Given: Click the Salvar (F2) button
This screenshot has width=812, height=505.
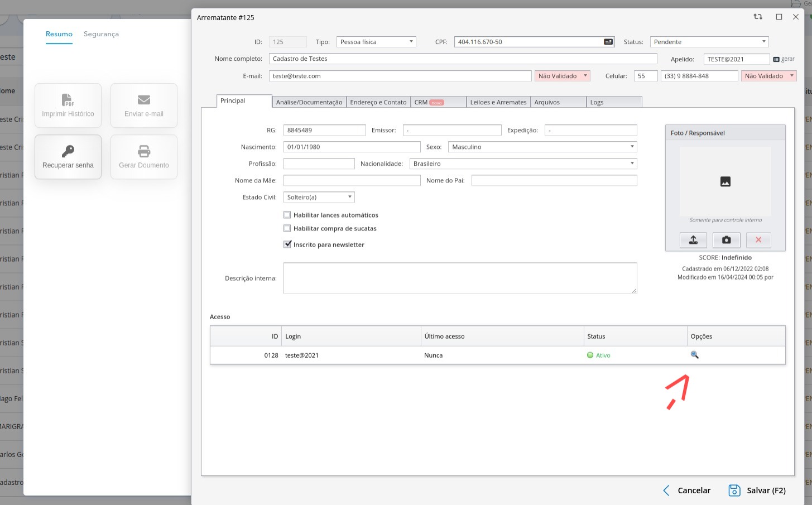Looking at the screenshot, I should click(x=757, y=490).
